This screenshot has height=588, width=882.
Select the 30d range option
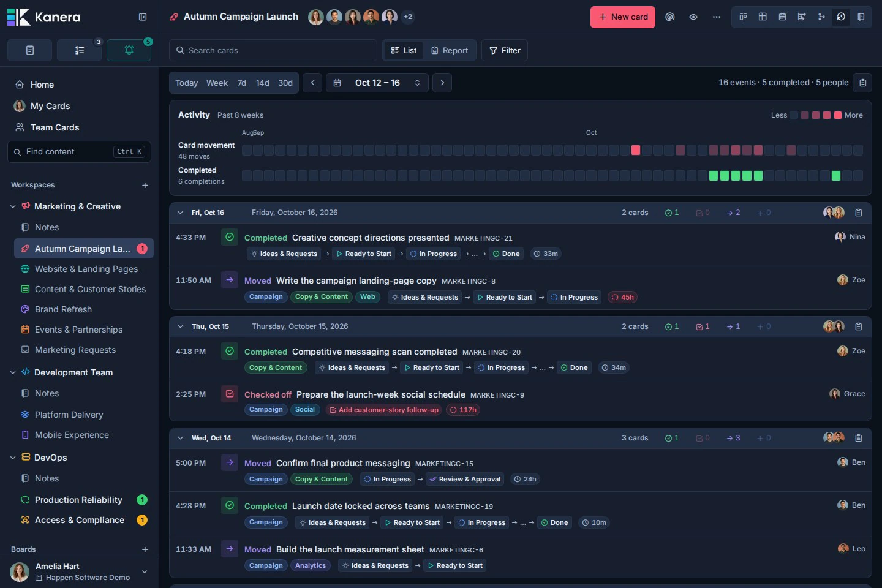(x=285, y=83)
